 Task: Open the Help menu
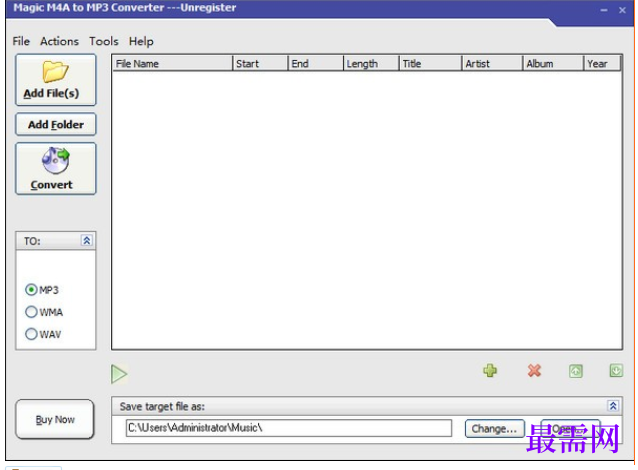(x=141, y=42)
